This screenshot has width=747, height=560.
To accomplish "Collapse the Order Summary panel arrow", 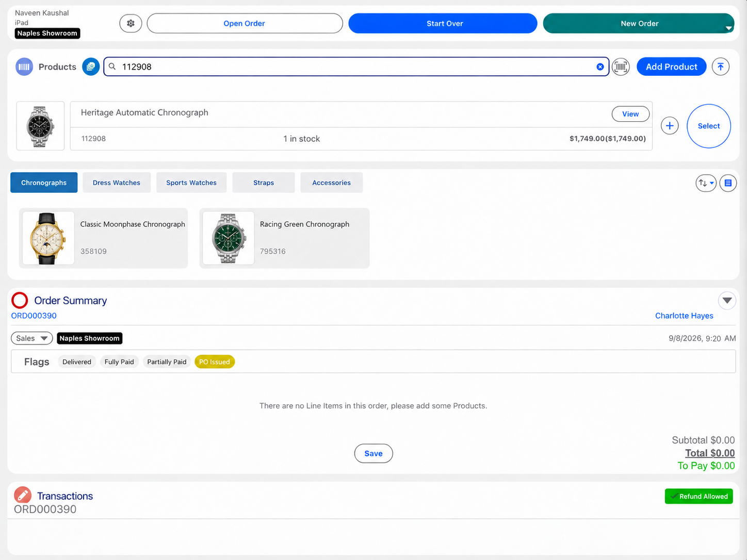I will (x=727, y=300).
